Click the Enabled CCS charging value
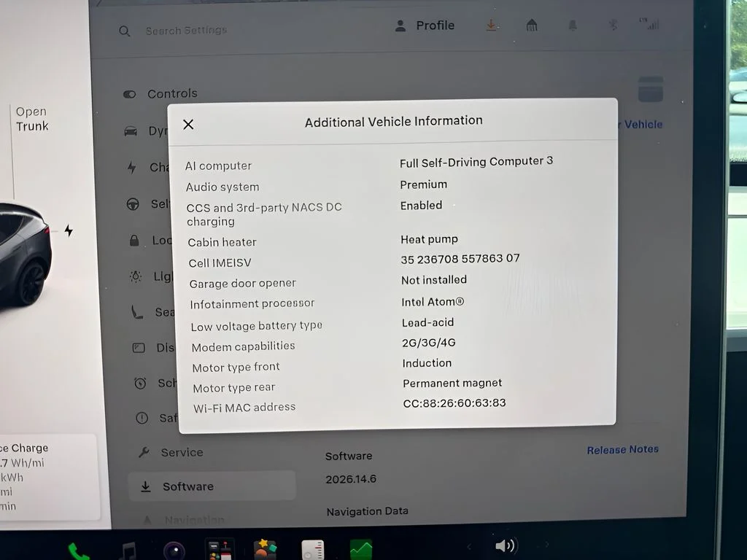 (421, 205)
